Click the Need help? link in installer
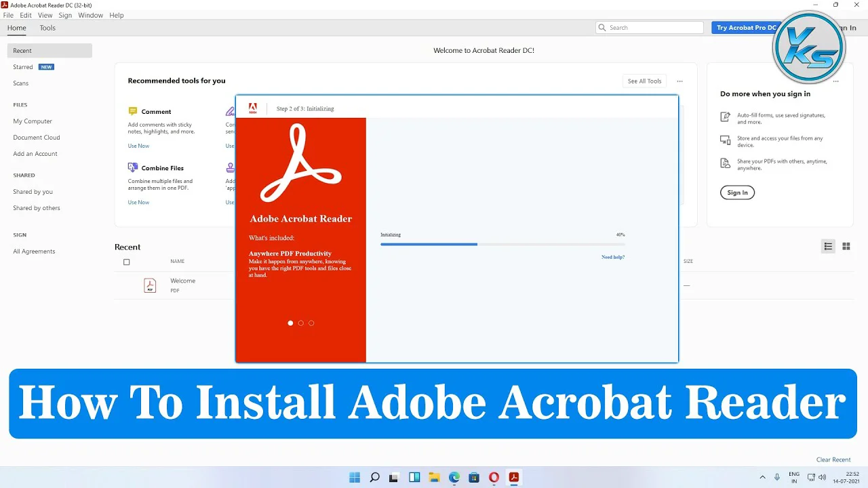 click(613, 257)
